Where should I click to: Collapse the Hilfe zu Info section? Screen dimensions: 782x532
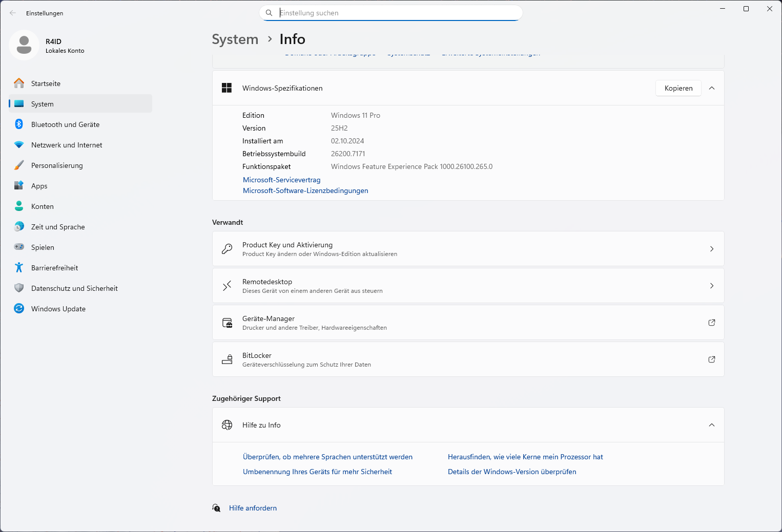point(711,425)
